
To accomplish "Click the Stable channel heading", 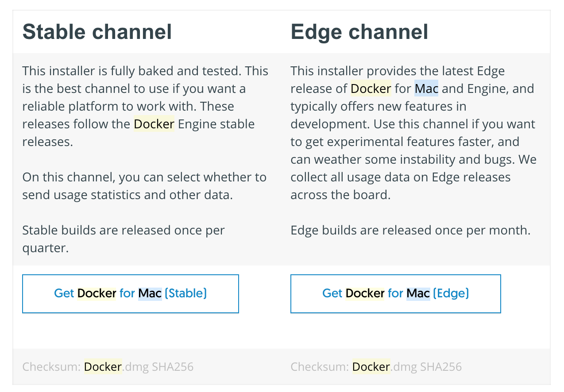I will click(97, 32).
